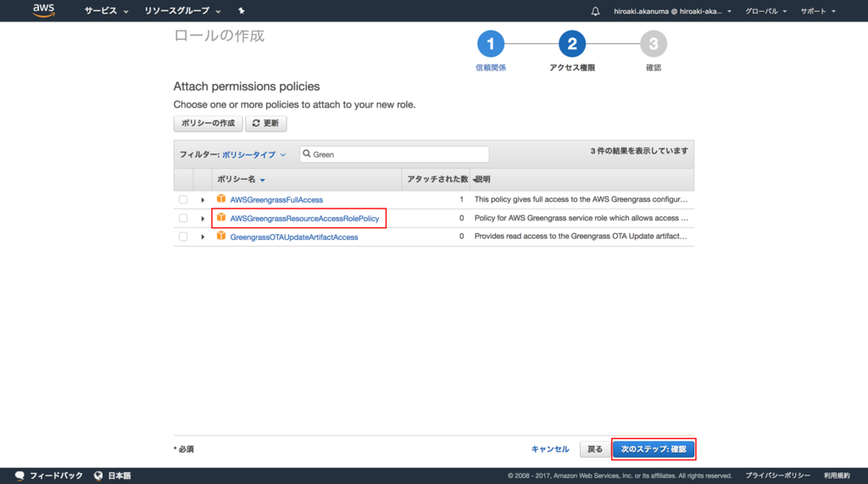This screenshot has width=868, height=484.
Task: Click the feedback speech bubble icon
Action: point(20,476)
